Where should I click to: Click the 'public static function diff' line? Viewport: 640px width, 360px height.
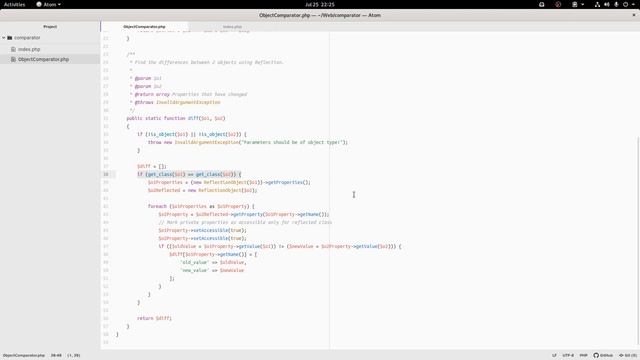click(176, 118)
